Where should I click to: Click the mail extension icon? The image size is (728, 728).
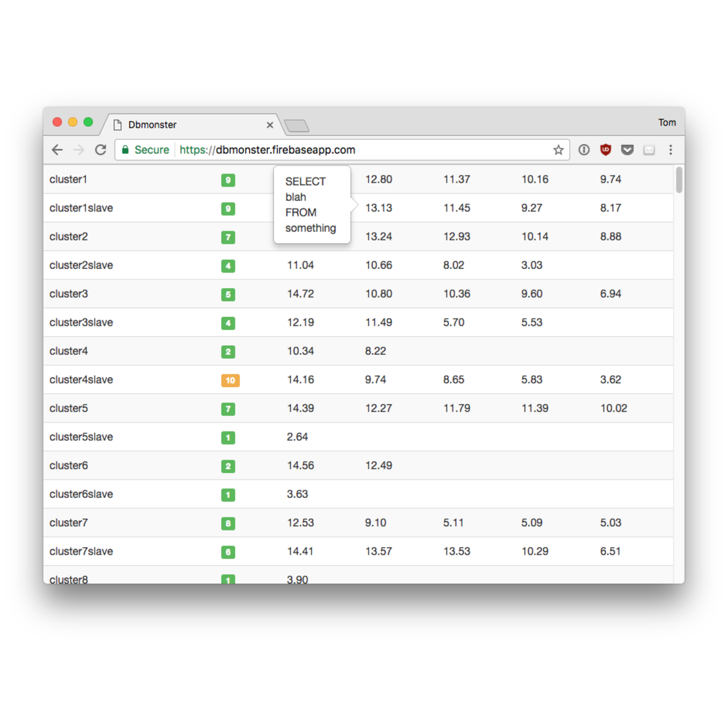pyautogui.click(x=649, y=150)
